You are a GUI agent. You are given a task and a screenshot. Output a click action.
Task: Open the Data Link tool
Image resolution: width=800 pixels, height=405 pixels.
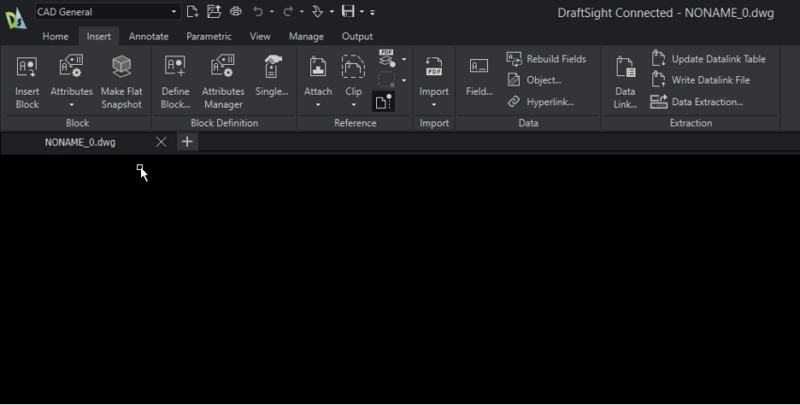[625, 82]
